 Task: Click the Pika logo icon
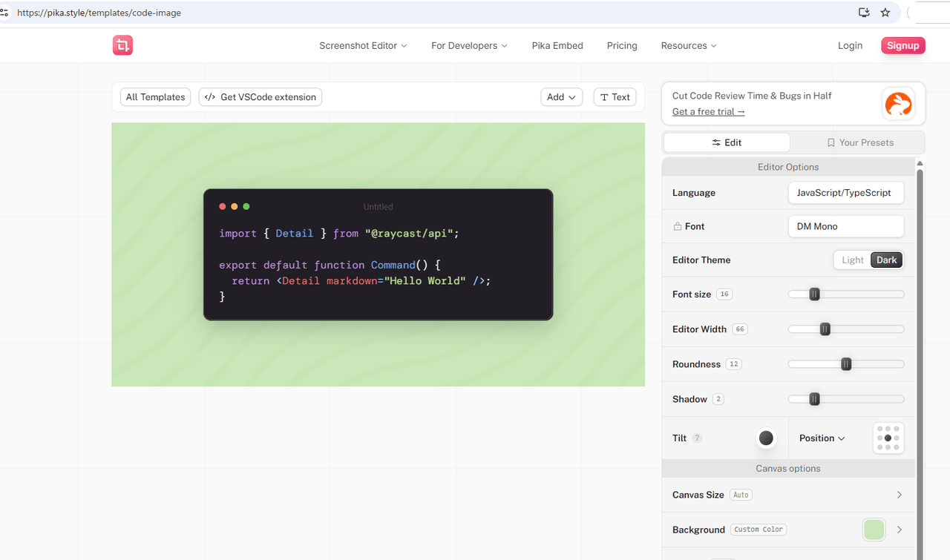point(122,45)
